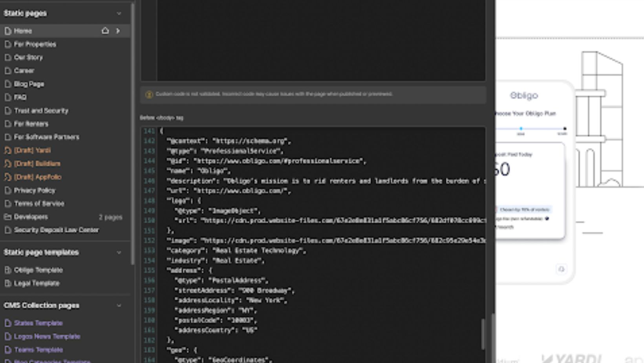Image resolution: width=644 pixels, height=363 pixels.
Task: Click folder icon beside Developers
Action: click(7, 217)
